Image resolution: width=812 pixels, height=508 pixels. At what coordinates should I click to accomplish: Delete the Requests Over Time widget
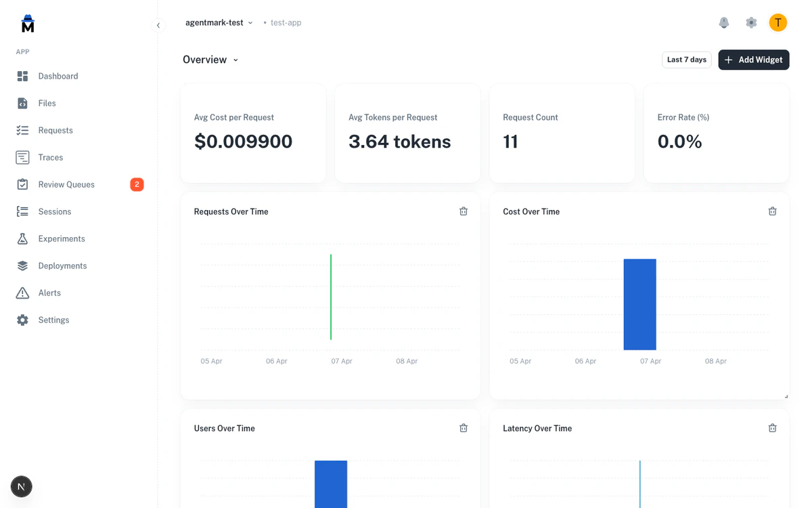coord(464,211)
